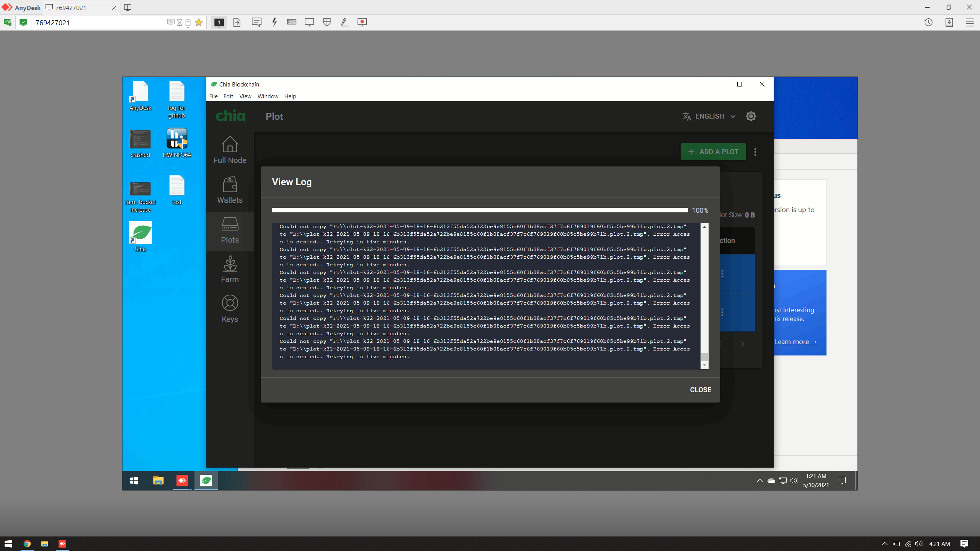Screen dimensions: 980x551
Task: Click log scrollbar up arrow
Action: click(704, 227)
